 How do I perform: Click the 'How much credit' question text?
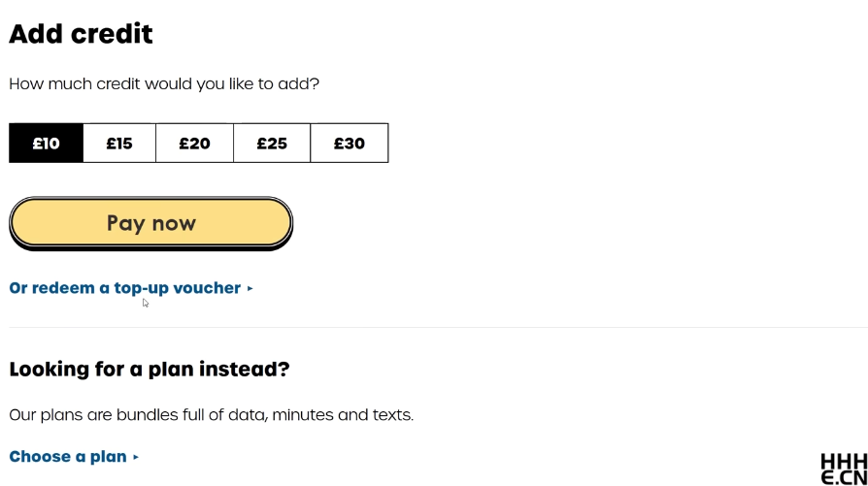point(164,84)
